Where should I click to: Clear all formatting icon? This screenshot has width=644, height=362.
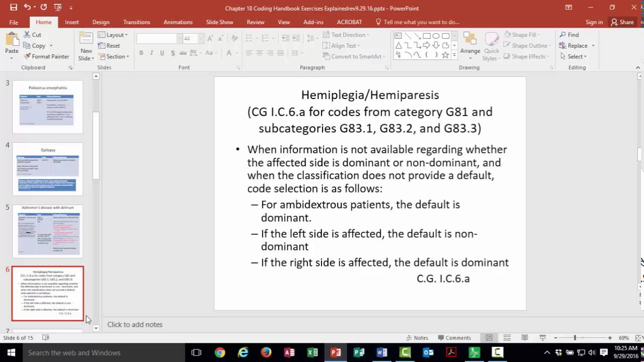coord(235,38)
